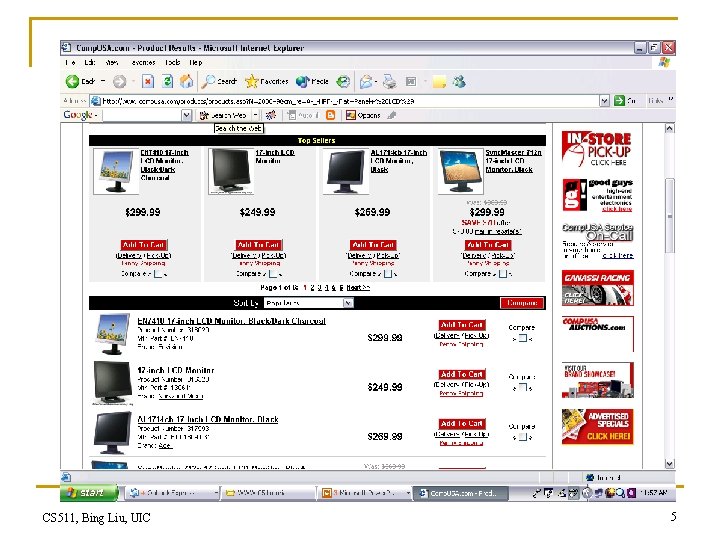Screen dimensions: 720x540
Task: Click the Google toolbar highlighter pen icon
Action: [x=392, y=115]
